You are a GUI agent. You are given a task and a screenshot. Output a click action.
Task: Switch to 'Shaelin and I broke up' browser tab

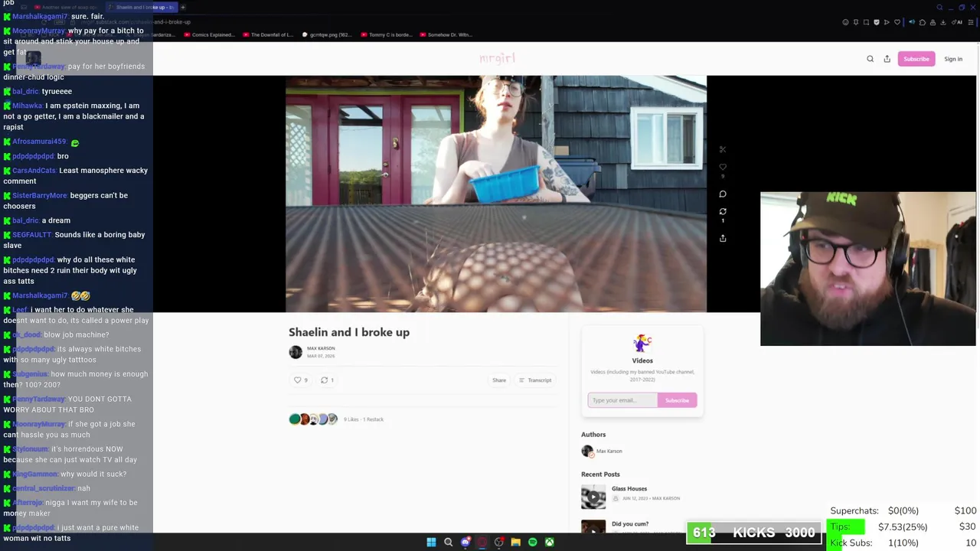[142, 7]
